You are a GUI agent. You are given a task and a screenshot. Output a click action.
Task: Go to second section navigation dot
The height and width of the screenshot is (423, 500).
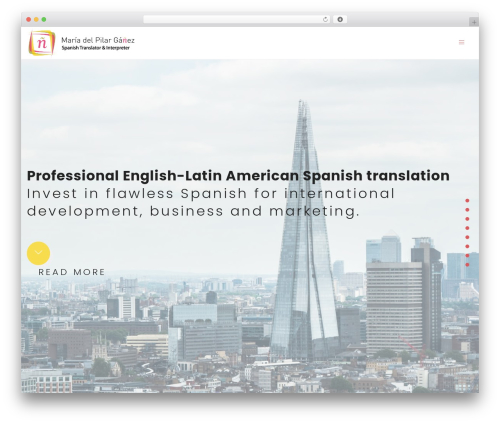click(x=467, y=210)
